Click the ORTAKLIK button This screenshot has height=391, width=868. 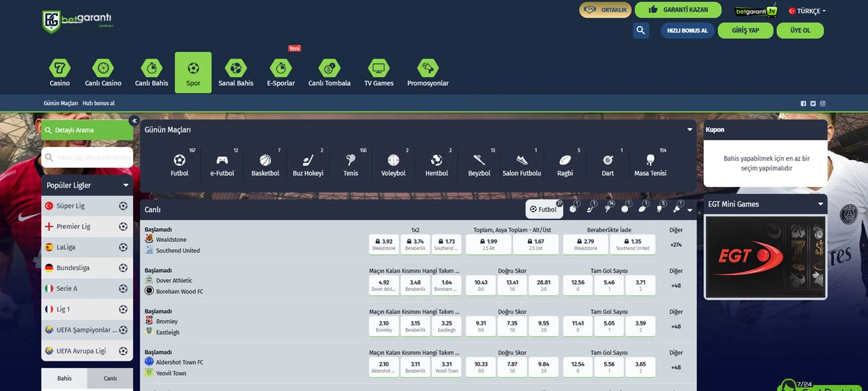tap(605, 10)
